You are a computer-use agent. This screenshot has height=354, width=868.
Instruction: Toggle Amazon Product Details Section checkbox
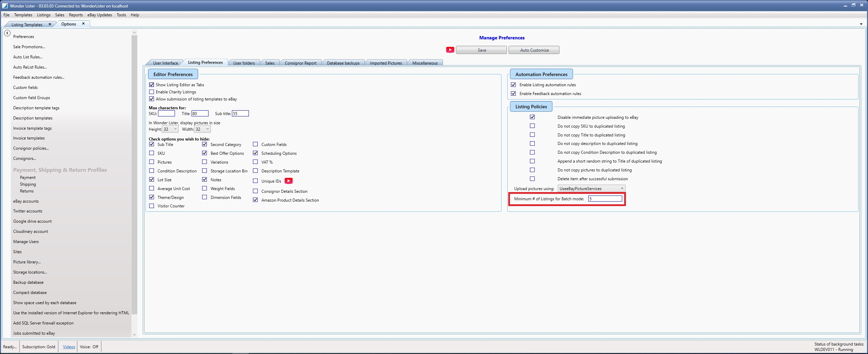click(255, 200)
